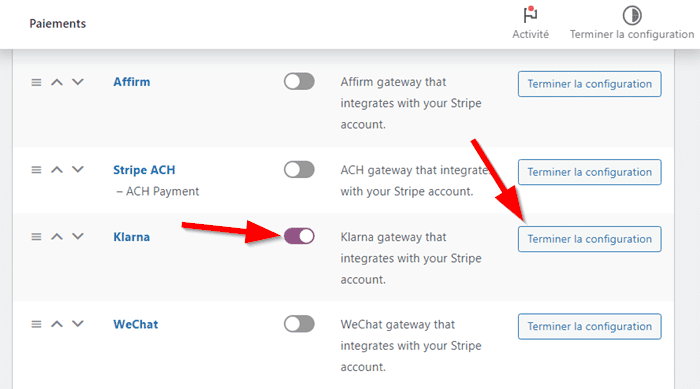Move Stripe ACH up one position
The image size is (700, 389).
click(x=57, y=170)
